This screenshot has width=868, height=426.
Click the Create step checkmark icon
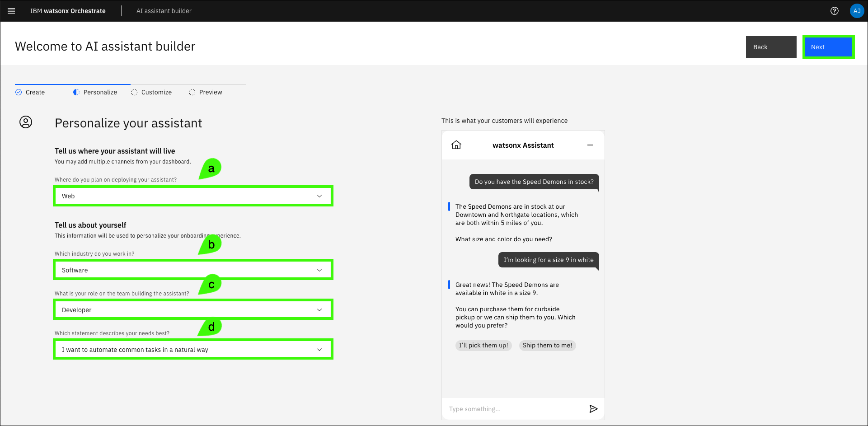19,92
